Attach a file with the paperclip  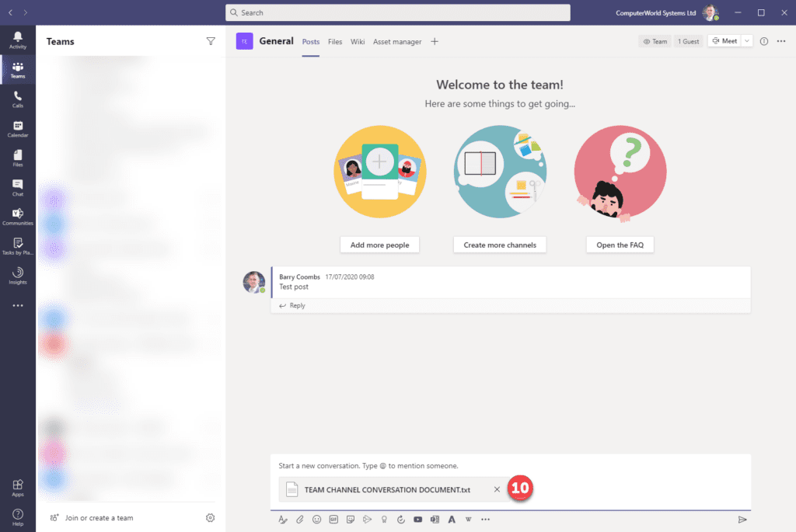pos(300,520)
